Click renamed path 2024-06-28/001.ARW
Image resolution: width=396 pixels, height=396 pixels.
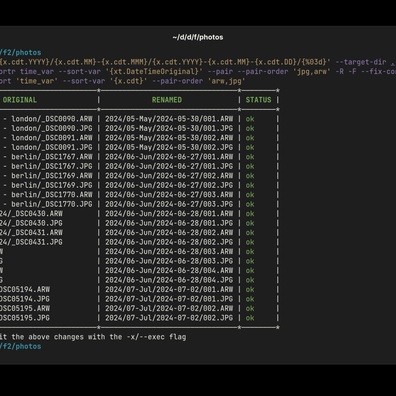169,214
